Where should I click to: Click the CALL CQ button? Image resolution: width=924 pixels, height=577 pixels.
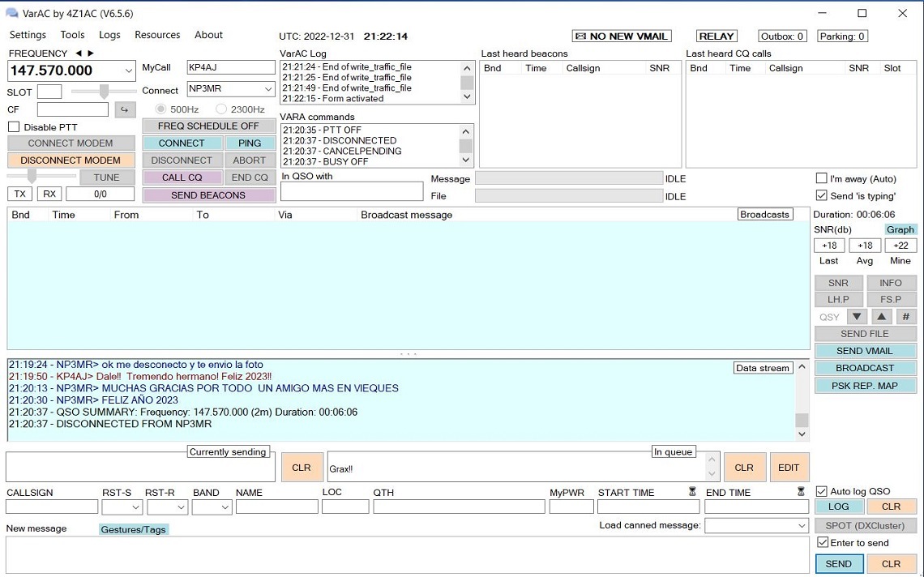tap(182, 177)
